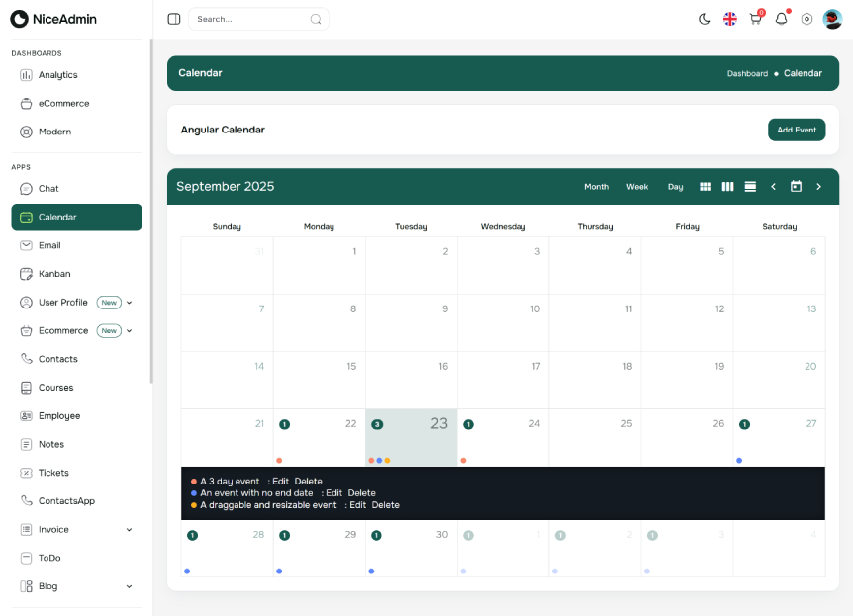Viewport: 853px width, 616px height.
Task: Jump to today via the calendar icon
Action: pos(796,186)
